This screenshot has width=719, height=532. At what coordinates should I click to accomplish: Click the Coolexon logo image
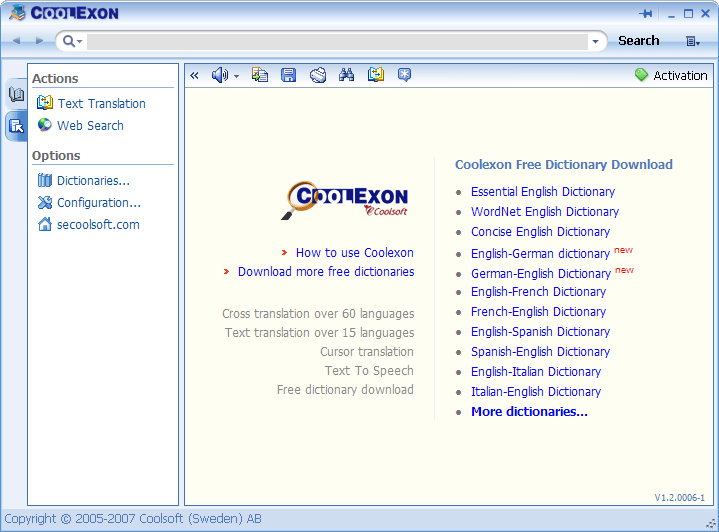click(345, 200)
